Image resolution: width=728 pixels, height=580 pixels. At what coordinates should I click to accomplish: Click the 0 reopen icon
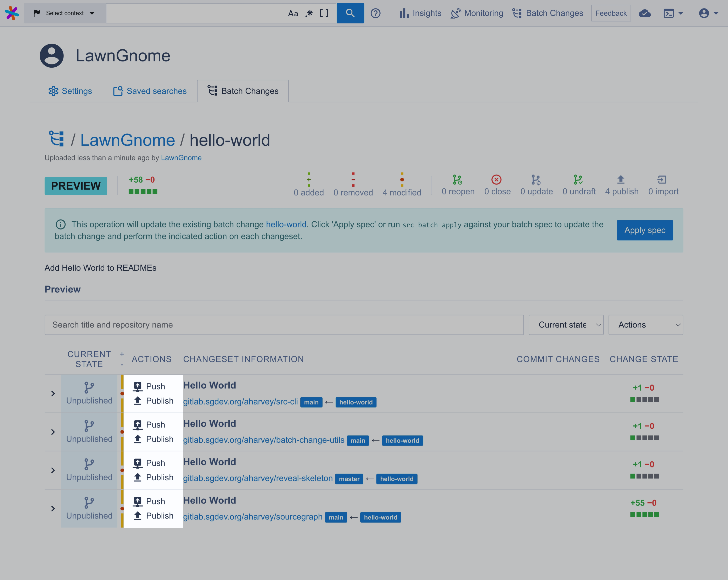click(x=458, y=179)
